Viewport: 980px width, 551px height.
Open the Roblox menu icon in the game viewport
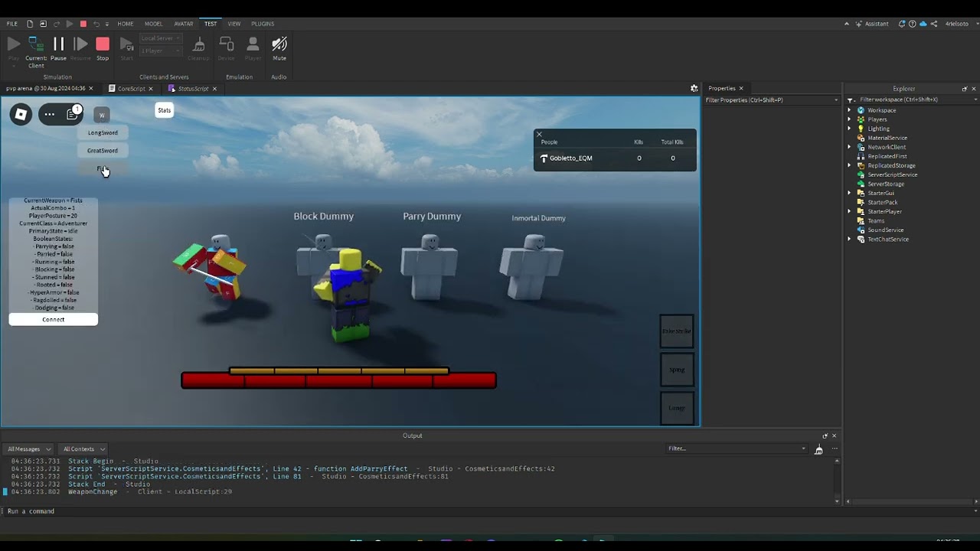click(21, 115)
